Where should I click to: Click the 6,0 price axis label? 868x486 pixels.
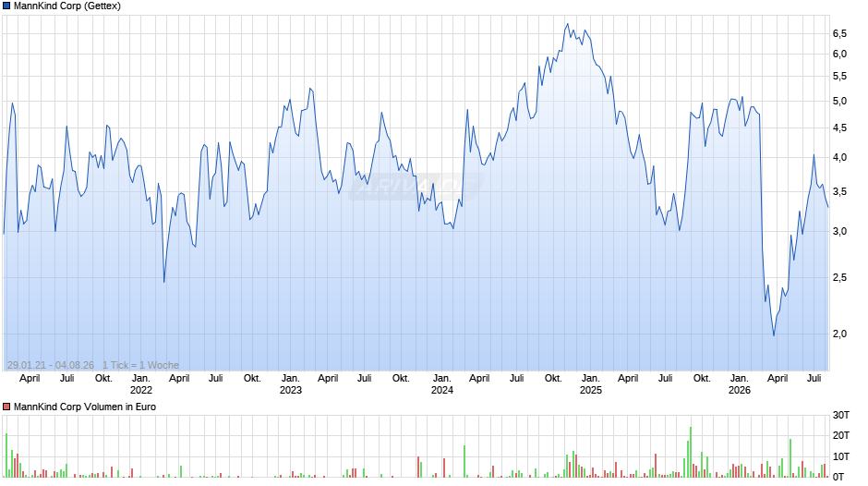coord(839,54)
